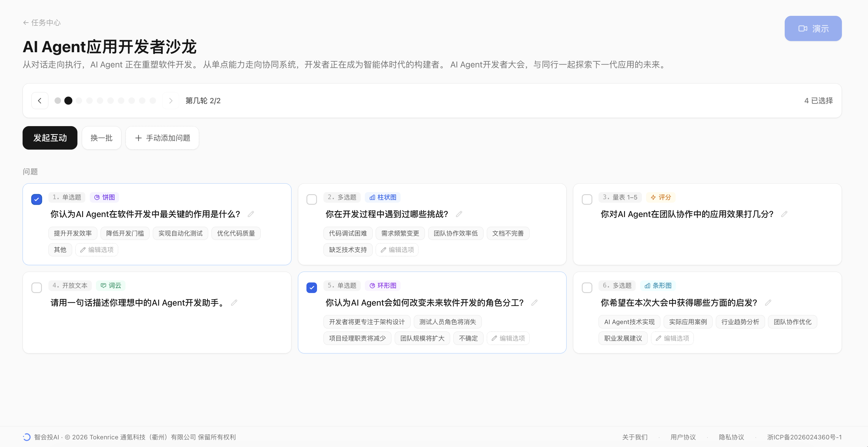868x447 pixels.
Task: Tick the checkbox for question 3
Action: pyautogui.click(x=587, y=199)
